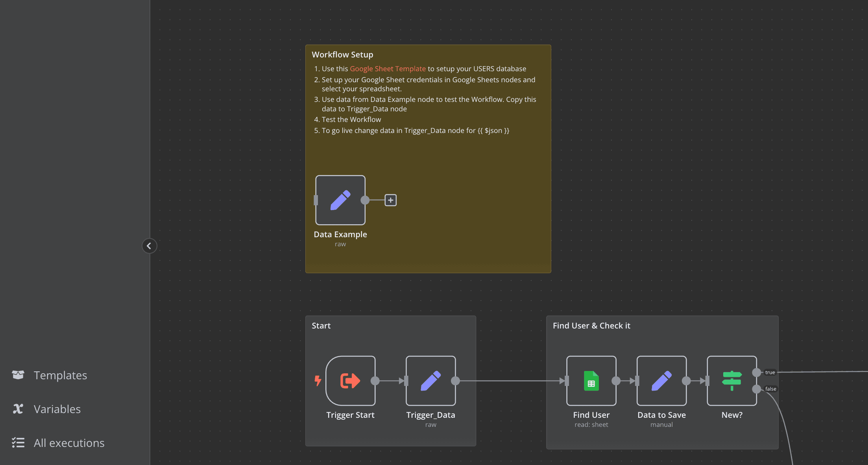Click the All executions list icon

coord(18,443)
